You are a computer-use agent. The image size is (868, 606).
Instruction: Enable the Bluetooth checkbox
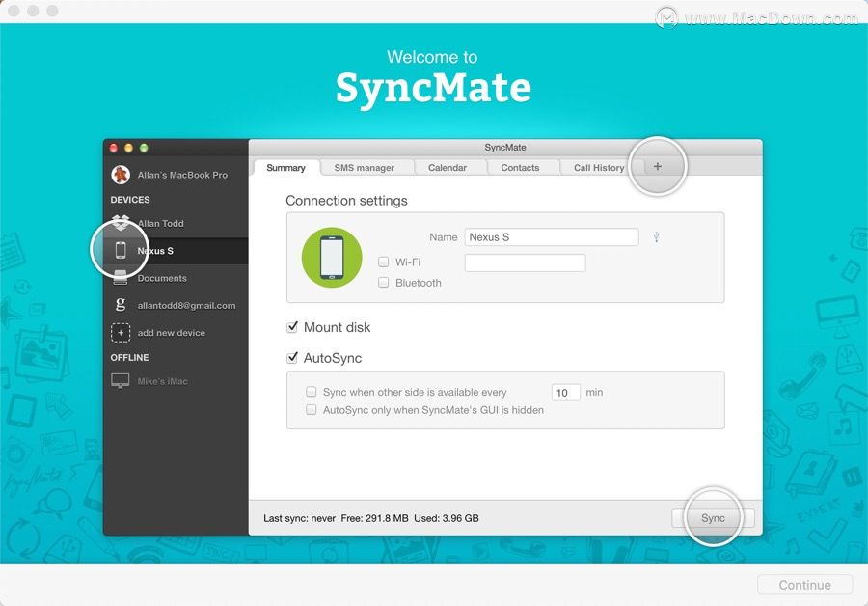click(x=383, y=283)
